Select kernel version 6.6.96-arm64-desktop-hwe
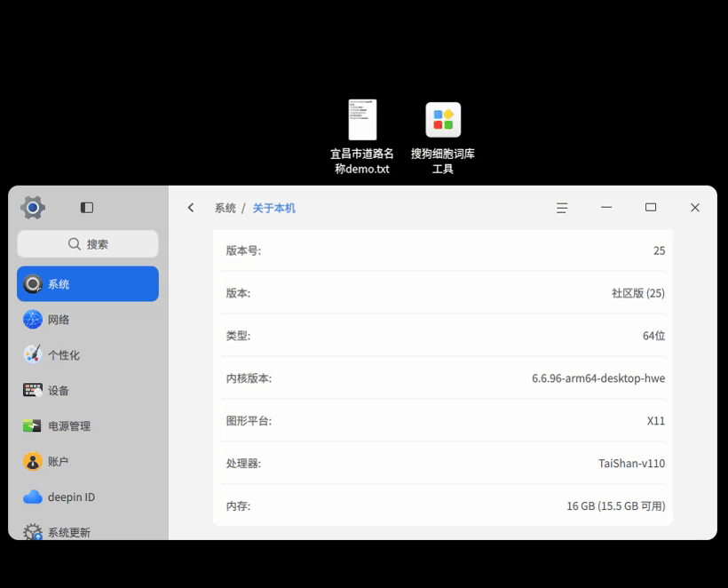Image resolution: width=728 pixels, height=588 pixels. tap(598, 378)
